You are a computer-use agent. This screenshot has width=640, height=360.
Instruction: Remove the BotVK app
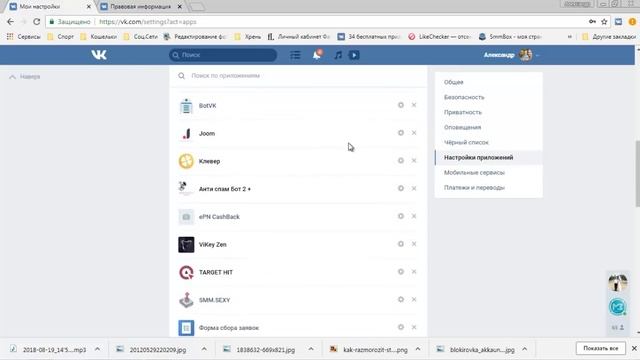pyautogui.click(x=414, y=105)
